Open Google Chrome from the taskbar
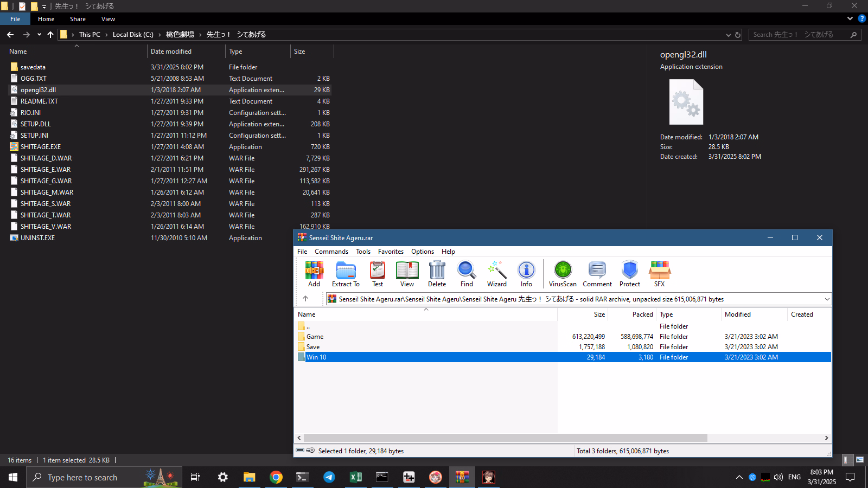Viewport: 868px width, 488px height. pos(276,477)
